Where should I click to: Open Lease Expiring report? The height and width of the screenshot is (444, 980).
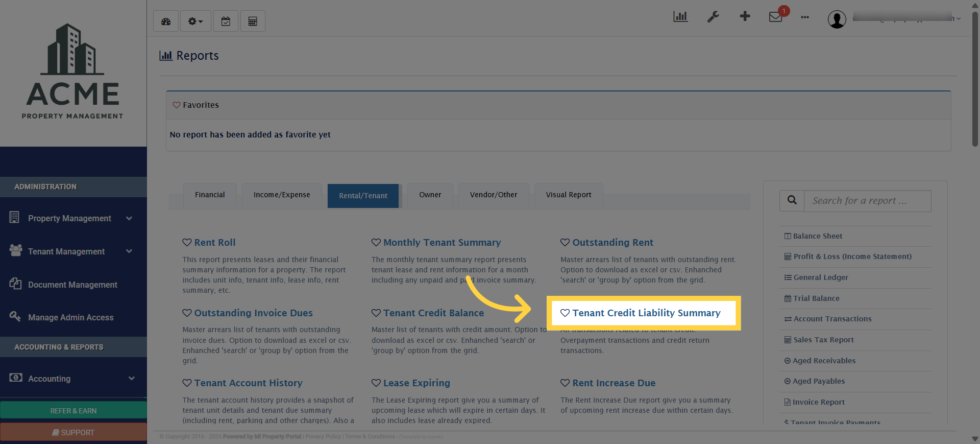[416, 383]
